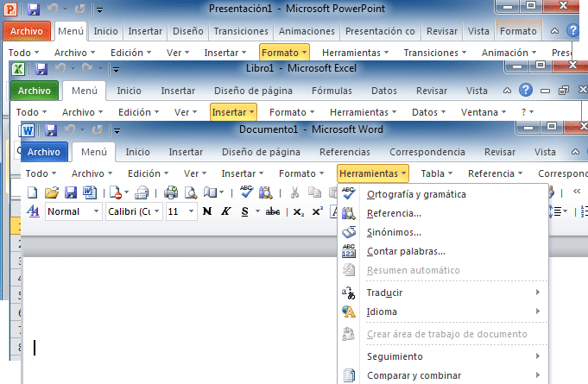
Task: Collapse PowerPoint ribbon with the caret icon
Action: 554,31
